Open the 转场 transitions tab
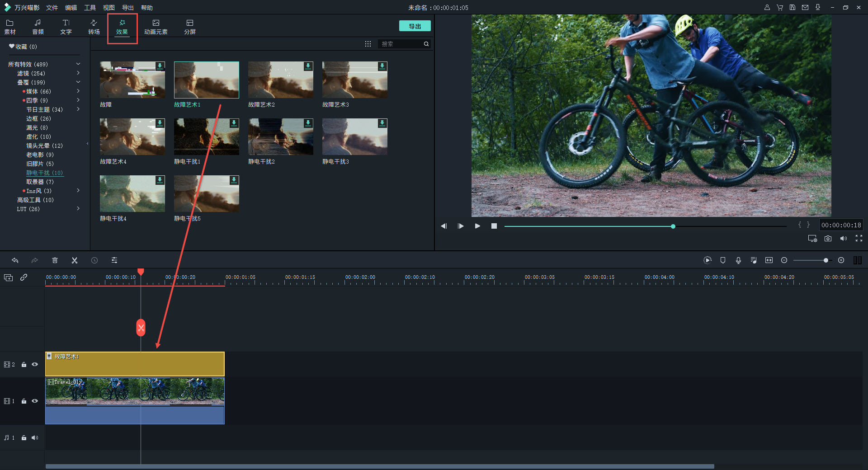Screen dimensions: 868x470 94,27
